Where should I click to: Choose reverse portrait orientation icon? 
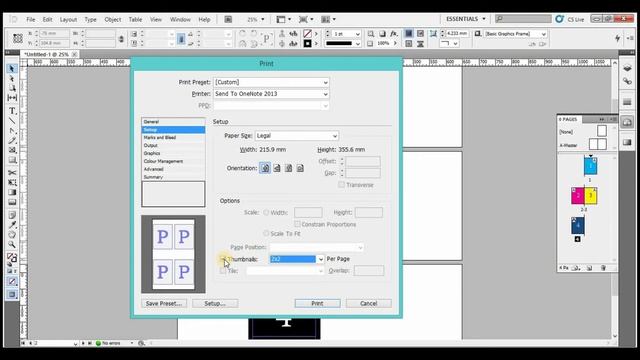pyautogui.click(x=289, y=168)
